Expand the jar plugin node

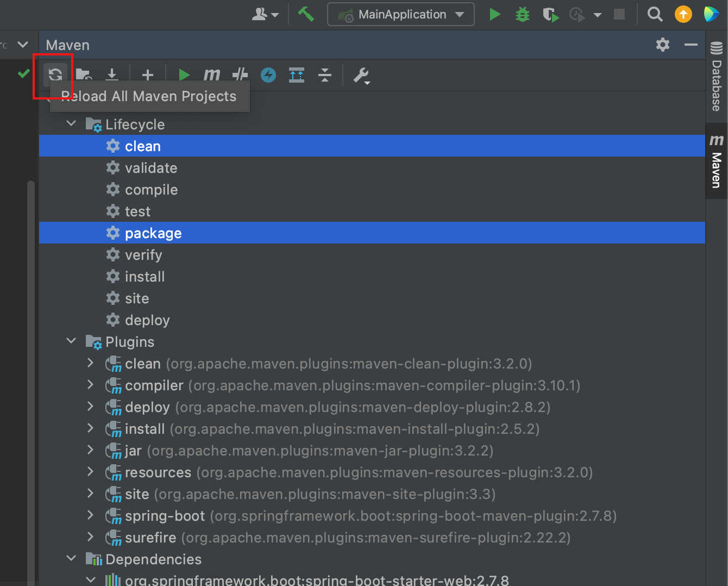click(x=90, y=450)
